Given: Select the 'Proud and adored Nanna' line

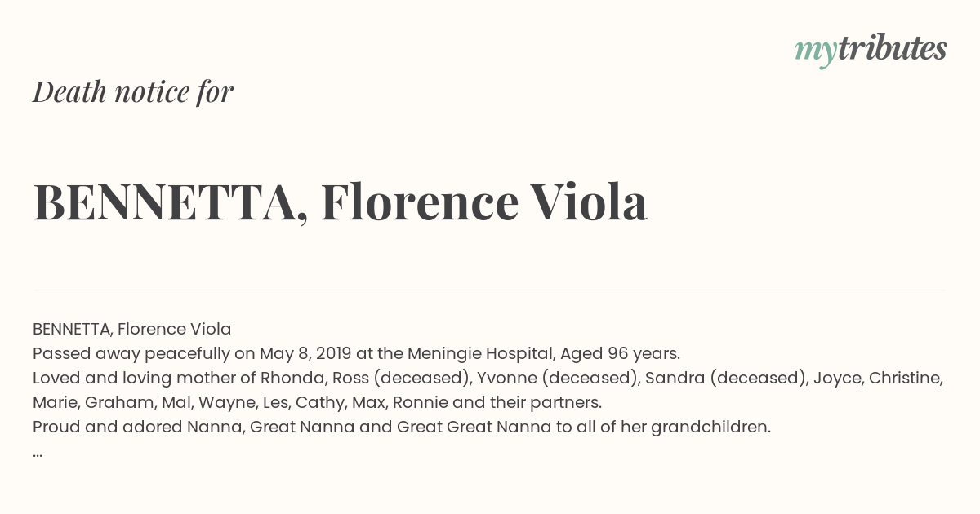Looking at the screenshot, I should point(402,427).
